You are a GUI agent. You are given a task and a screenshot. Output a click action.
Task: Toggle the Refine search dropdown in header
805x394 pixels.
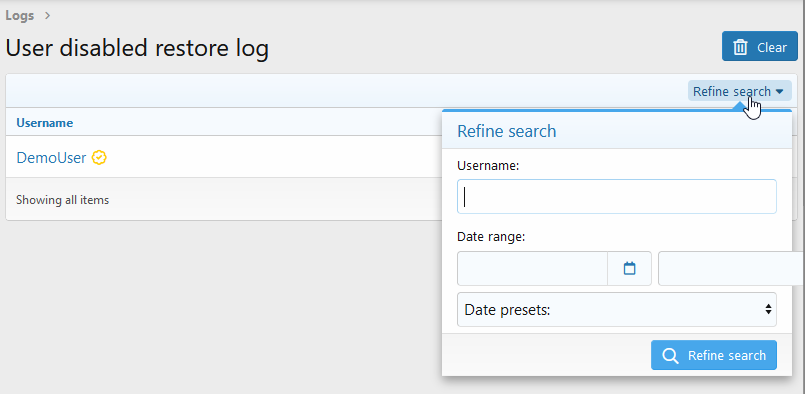[x=739, y=91]
